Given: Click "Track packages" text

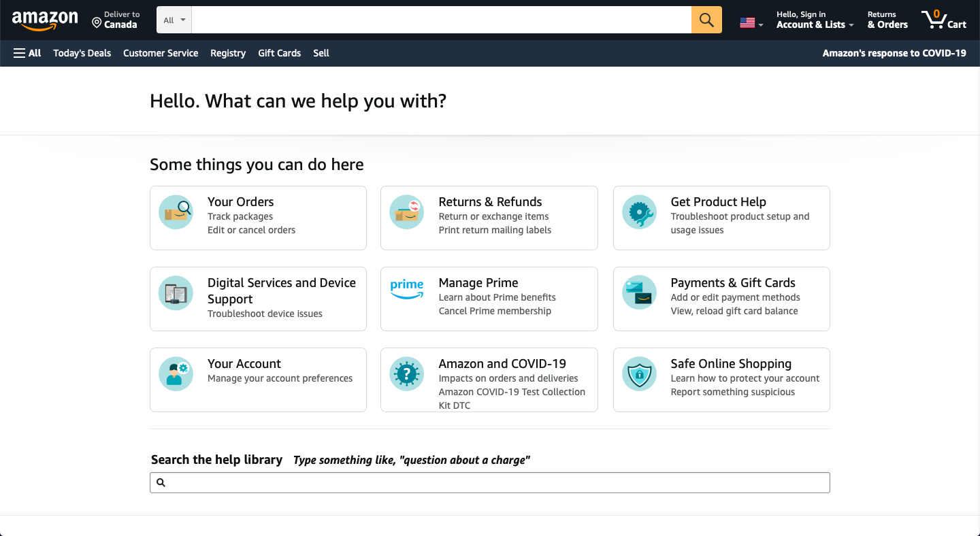Looking at the screenshot, I should pos(240,216).
